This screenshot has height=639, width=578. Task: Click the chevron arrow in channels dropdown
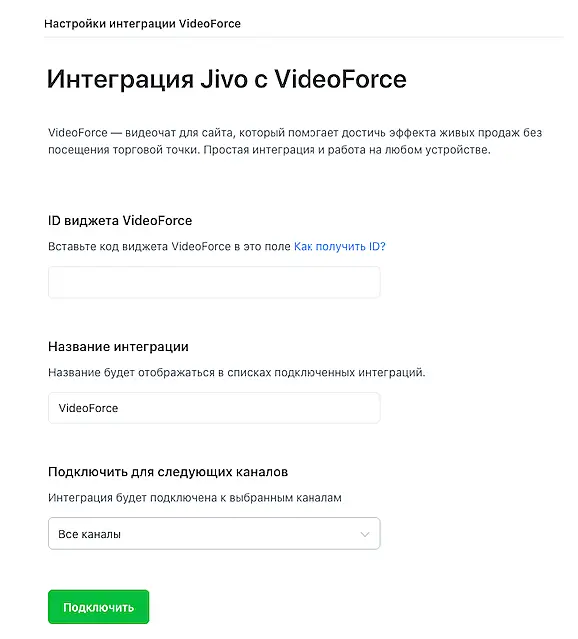tap(365, 534)
